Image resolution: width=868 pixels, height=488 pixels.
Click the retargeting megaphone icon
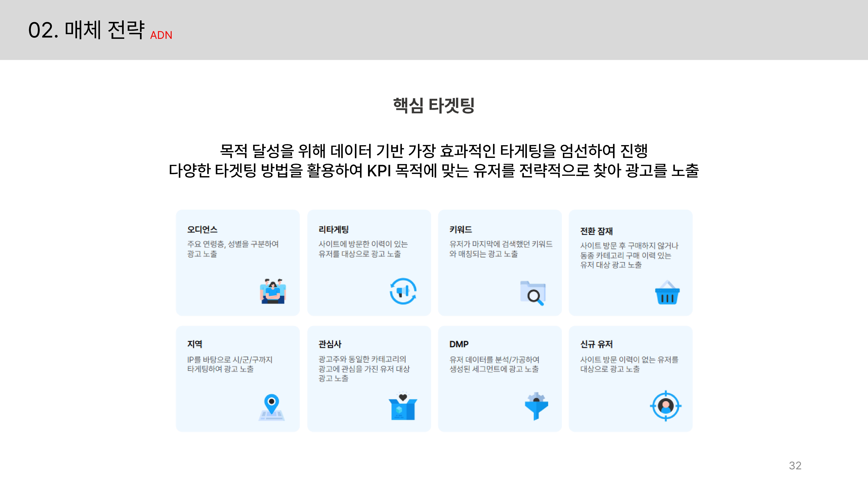[x=403, y=291]
